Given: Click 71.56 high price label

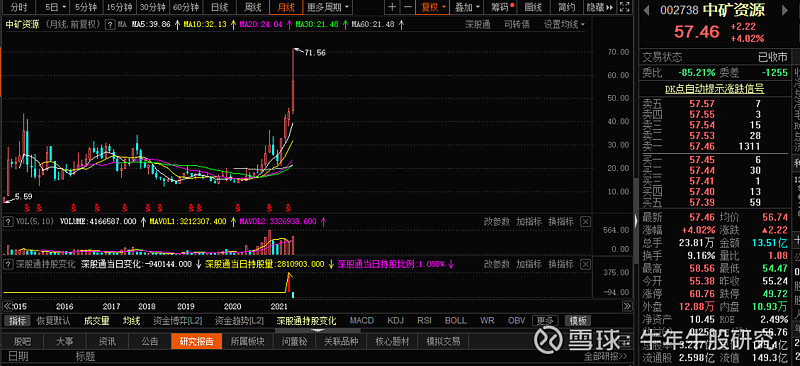Looking at the screenshot, I should tap(315, 53).
